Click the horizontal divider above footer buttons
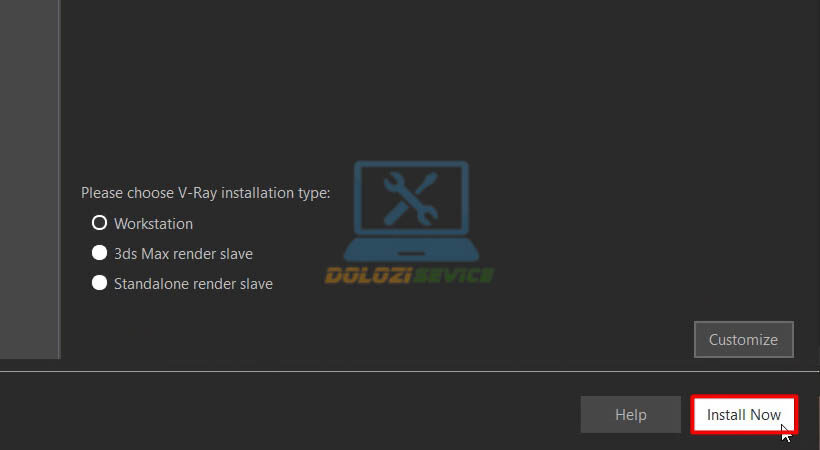 click(410, 372)
